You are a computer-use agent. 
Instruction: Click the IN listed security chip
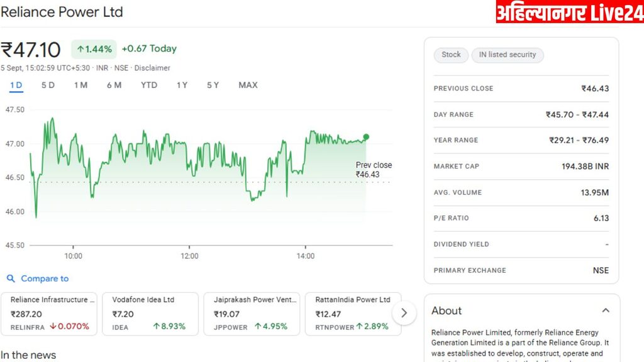click(x=508, y=55)
